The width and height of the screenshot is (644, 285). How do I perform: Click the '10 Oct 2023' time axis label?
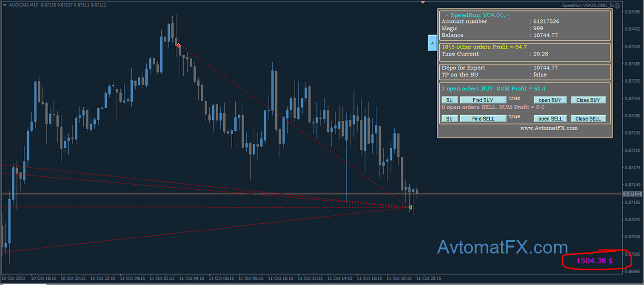click(13, 278)
